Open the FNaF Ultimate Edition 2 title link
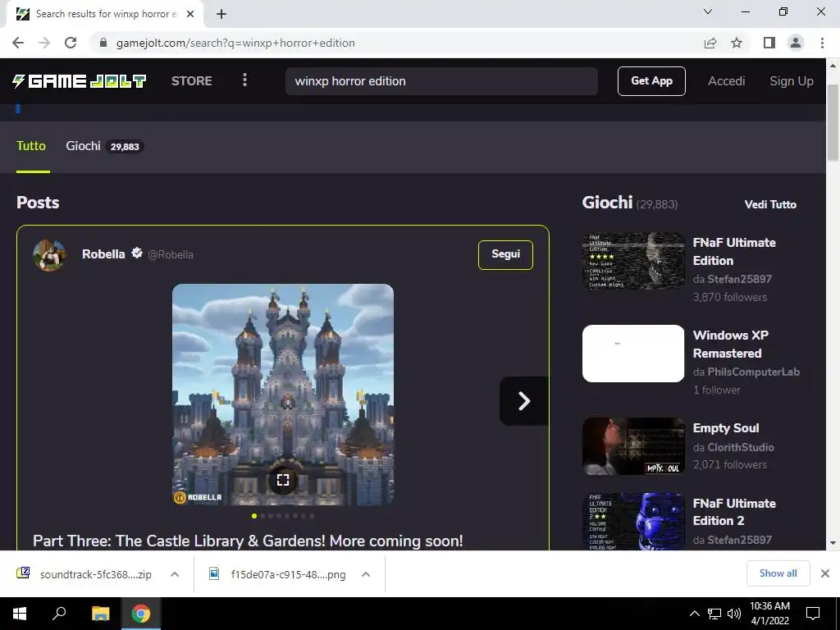This screenshot has width=840, height=630. coord(734,512)
